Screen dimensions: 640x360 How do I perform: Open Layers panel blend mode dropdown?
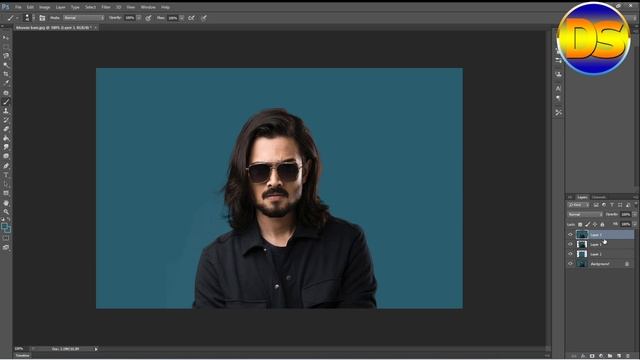coord(584,214)
